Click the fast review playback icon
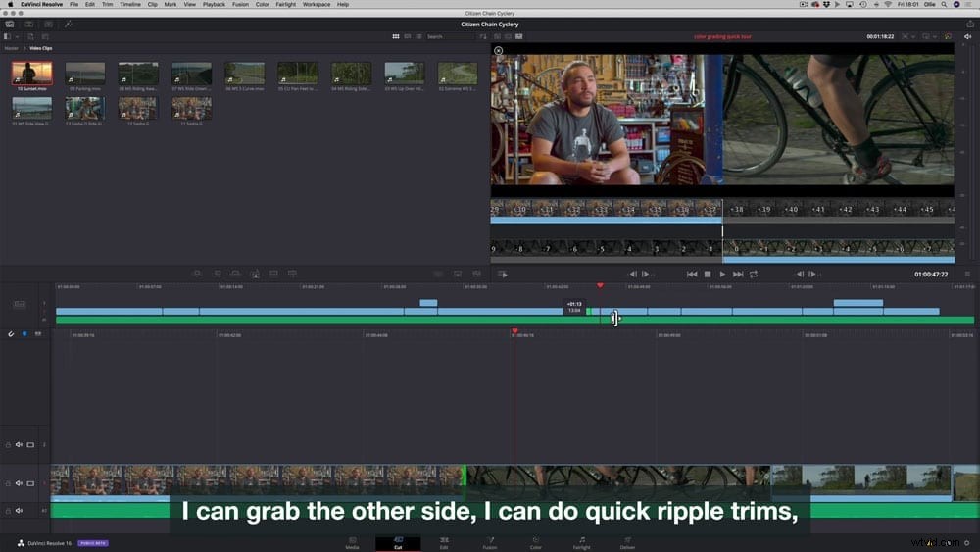Screen dimensions: 980x552 (x=503, y=274)
